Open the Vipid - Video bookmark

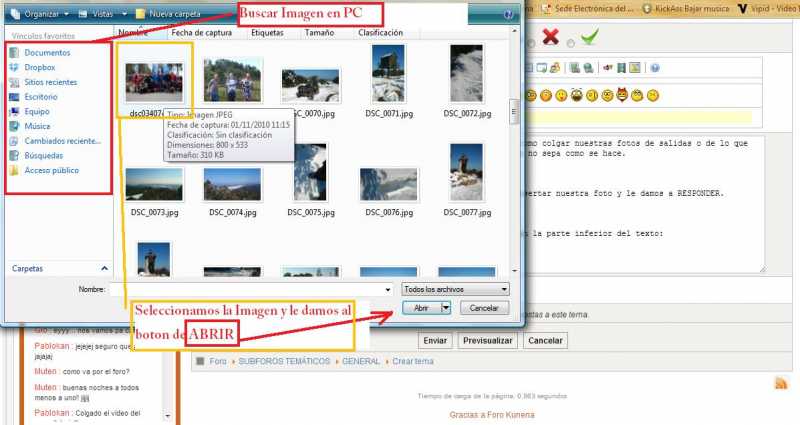(768, 9)
